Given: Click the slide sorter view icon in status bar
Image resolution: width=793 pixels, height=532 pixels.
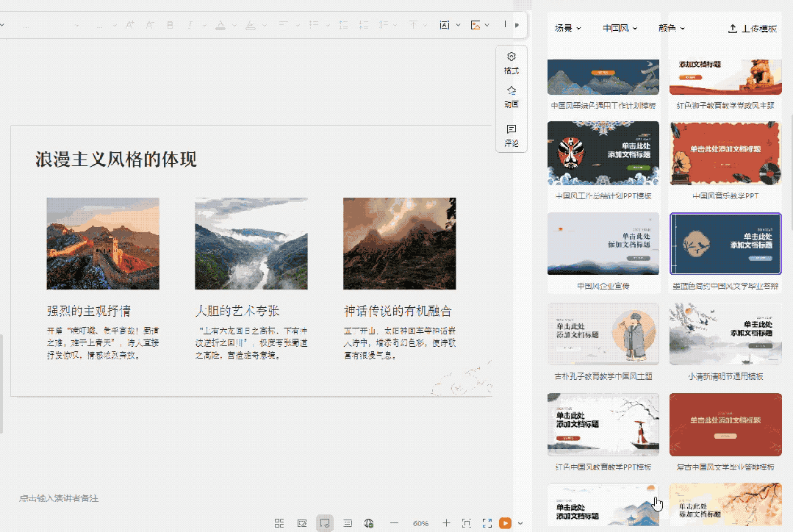Looking at the screenshot, I should coord(279,523).
